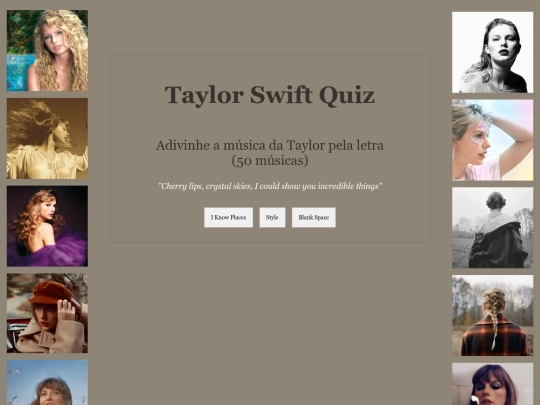Choose the 'I Know Places' answer button
540x405 pixels.
[x=228, y=217]
